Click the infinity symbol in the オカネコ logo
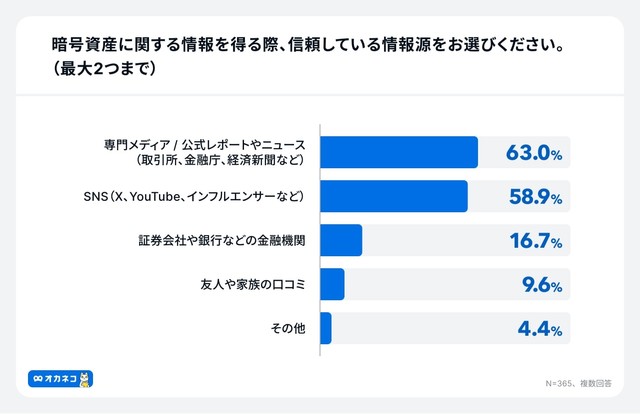This screenshot has height=414, width=640. (x=38, y=380)
